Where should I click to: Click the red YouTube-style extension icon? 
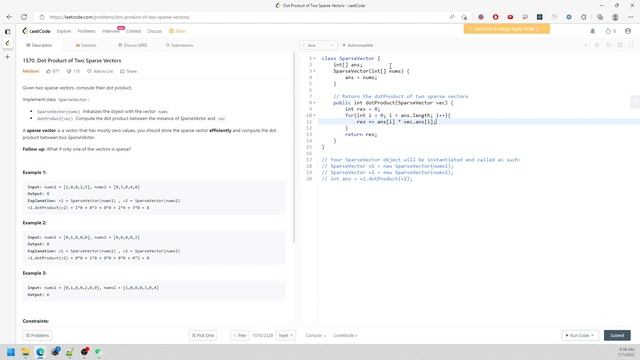click(510, 17)
